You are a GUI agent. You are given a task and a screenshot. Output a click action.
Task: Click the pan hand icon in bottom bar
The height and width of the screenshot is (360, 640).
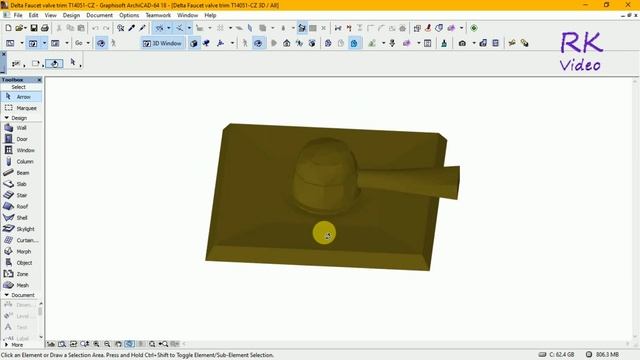pyautogui.click(x=118, y=344)
